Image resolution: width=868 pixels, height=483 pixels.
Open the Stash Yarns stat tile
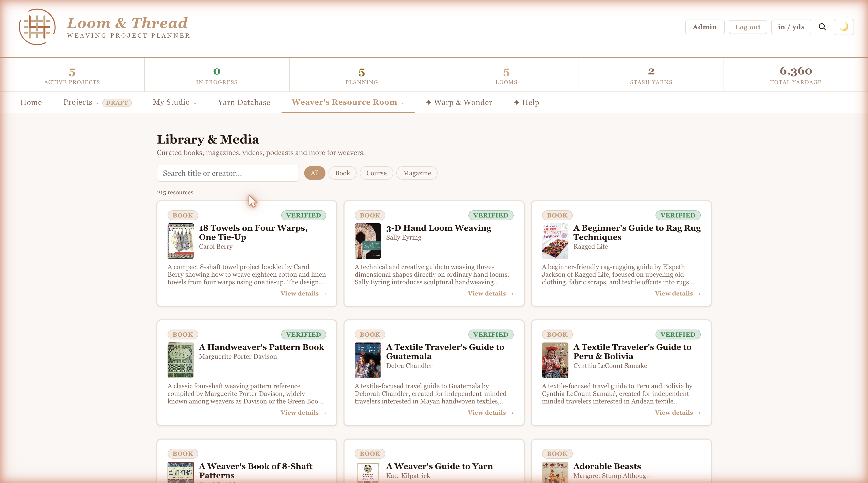651,75
